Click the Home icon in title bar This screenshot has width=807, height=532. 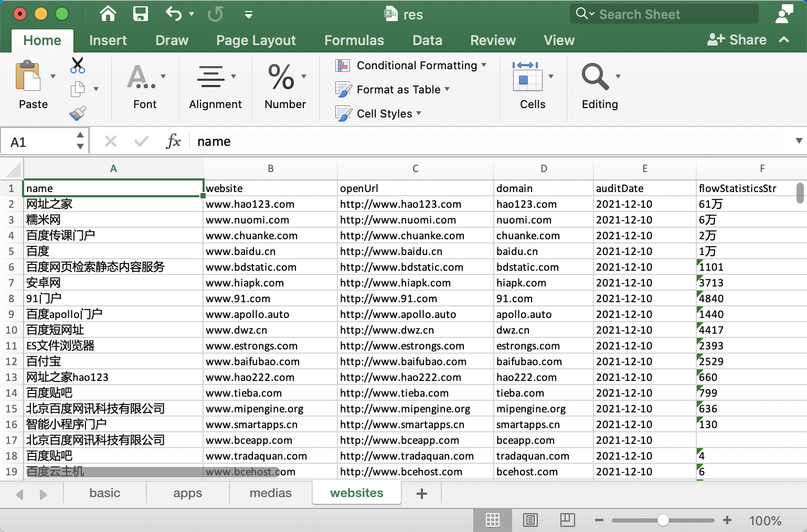coord(108,14)
